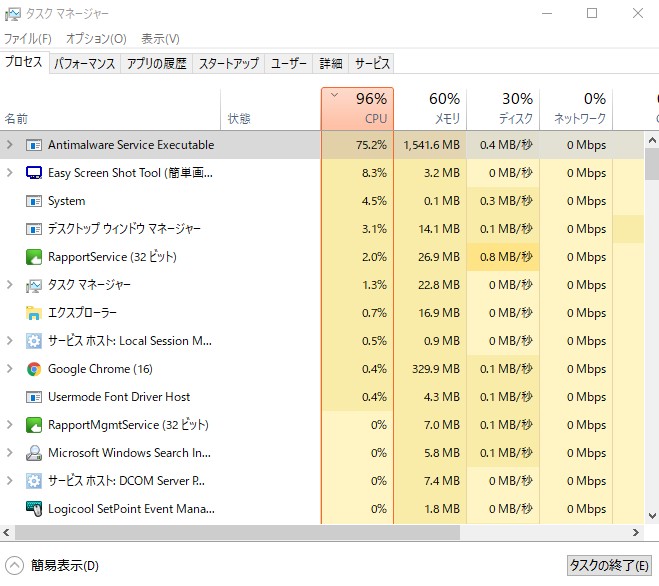Sort by the 0% ネットワーク column header
The image size is (659, 586).
[x=576, y=109]
